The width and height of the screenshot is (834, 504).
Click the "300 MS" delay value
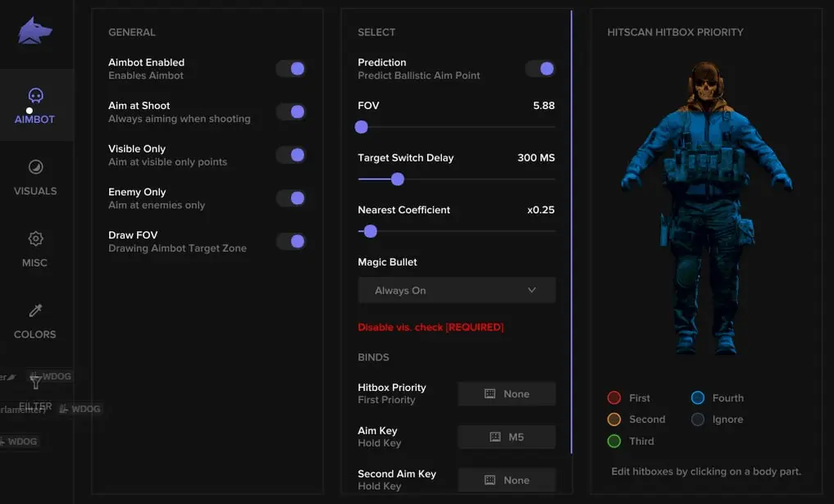(x=536, y=157)
